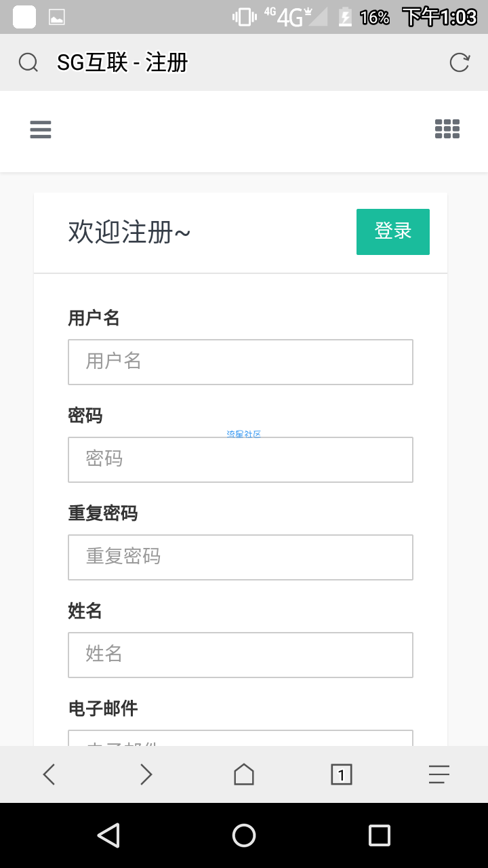Open the grid apps icon in site header
The width and height of the screenshot is (488, 868).
(447, 129)
